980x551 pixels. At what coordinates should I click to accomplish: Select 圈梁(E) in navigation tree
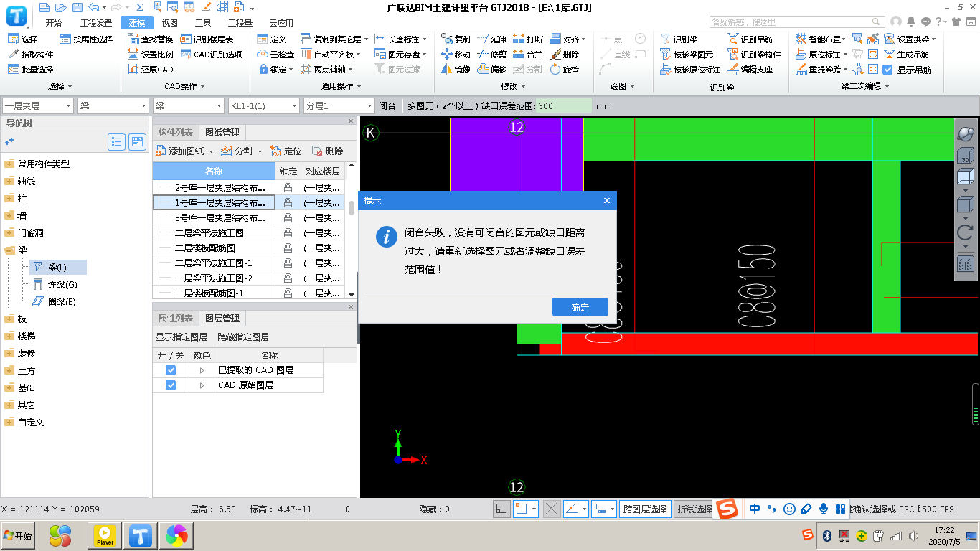tap(62, 301)
